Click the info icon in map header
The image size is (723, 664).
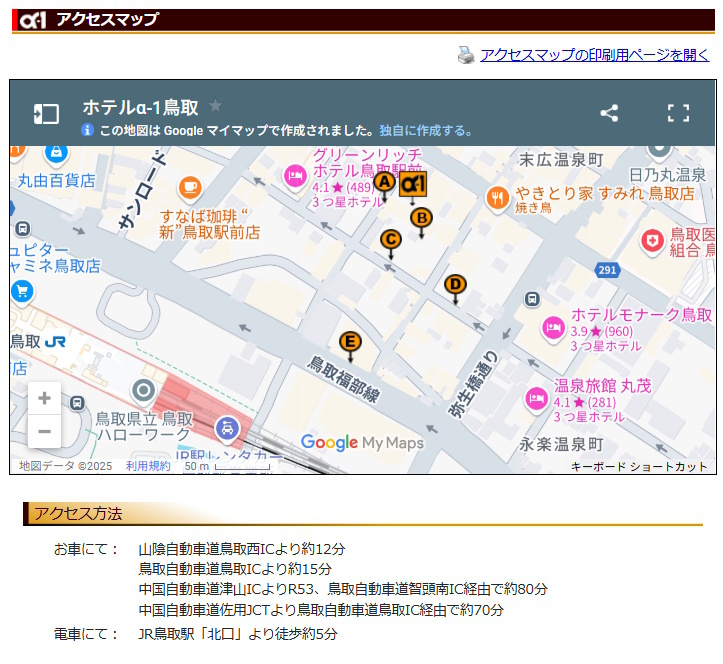(x=87, y=130)
